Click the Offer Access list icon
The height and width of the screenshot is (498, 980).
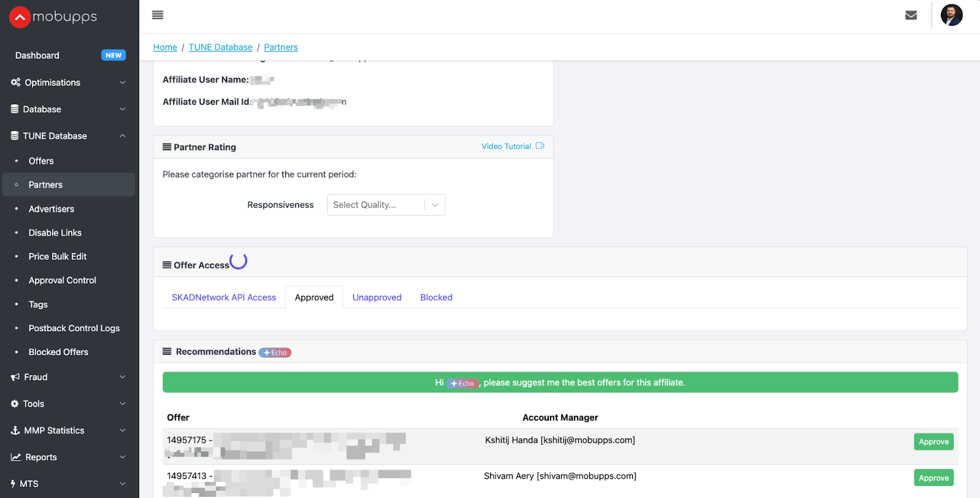click(167, 265)
